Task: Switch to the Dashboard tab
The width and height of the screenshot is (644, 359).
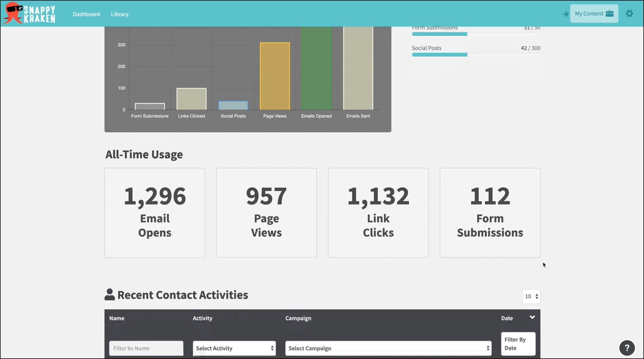Action: 86,14
